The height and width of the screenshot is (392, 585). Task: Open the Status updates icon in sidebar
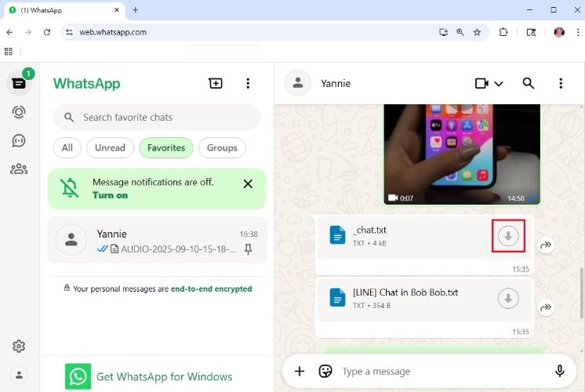coord(19,112)
